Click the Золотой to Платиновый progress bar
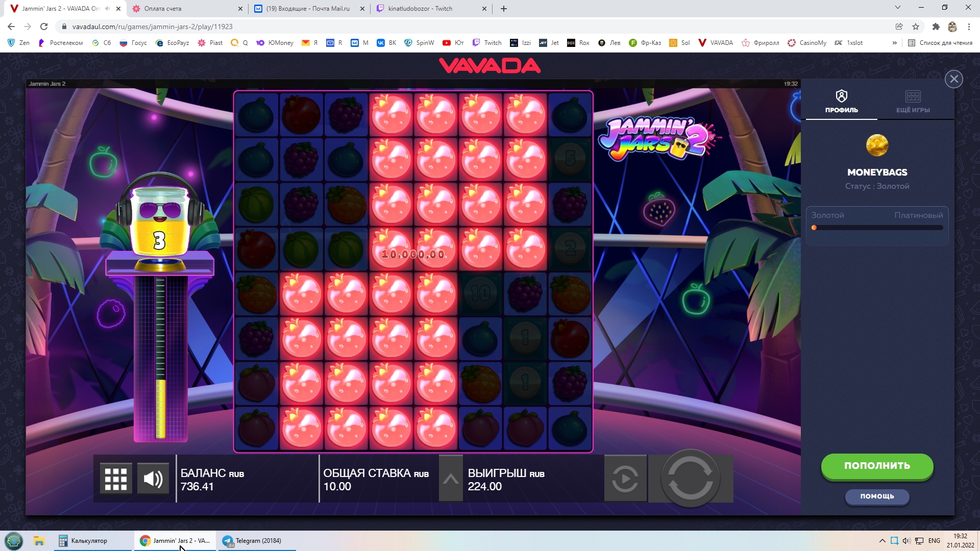Screen dimensions: 980x551 point(877,228)
